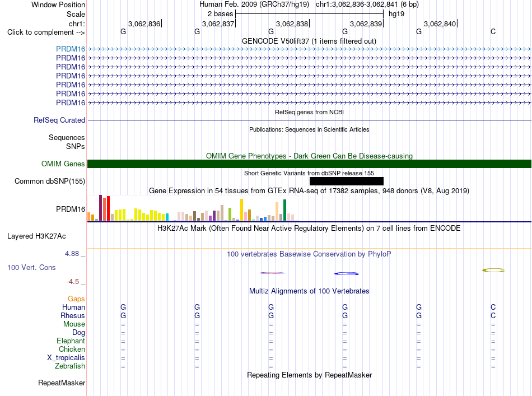Select the X_tropicalis species label
This screenshot has width=532, height=396.
click(x=66, y=358)
